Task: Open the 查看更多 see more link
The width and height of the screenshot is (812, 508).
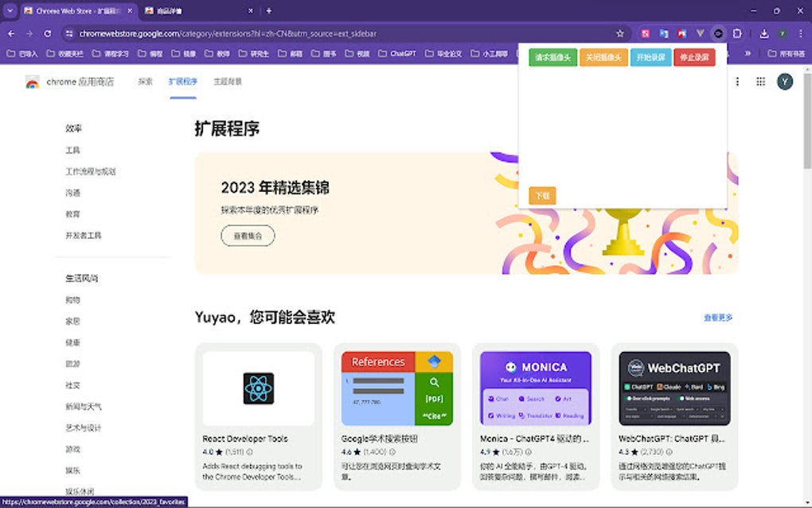Action: tap(718, 318)
